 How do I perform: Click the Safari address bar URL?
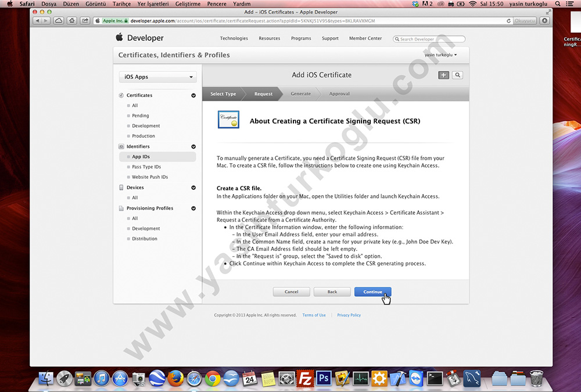point(252,21)
